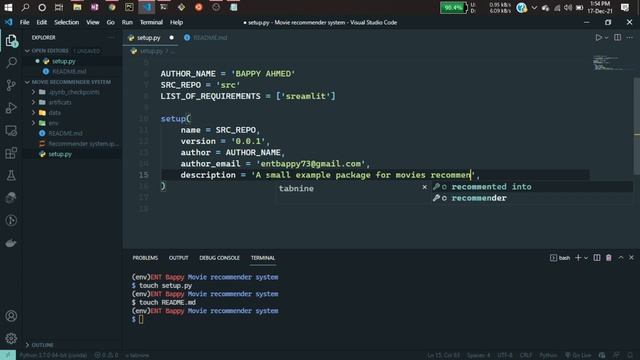Viewport: 640px width, 360px height.
Task: Click the Python interpreter status bar entry
Action: coord(53,356)
